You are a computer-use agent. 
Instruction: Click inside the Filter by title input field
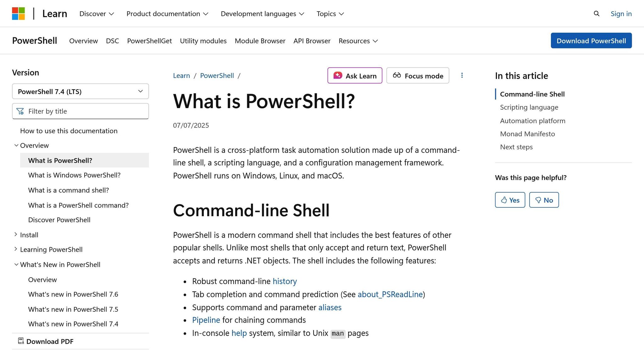pyautogui.click(x=80, y=111)
